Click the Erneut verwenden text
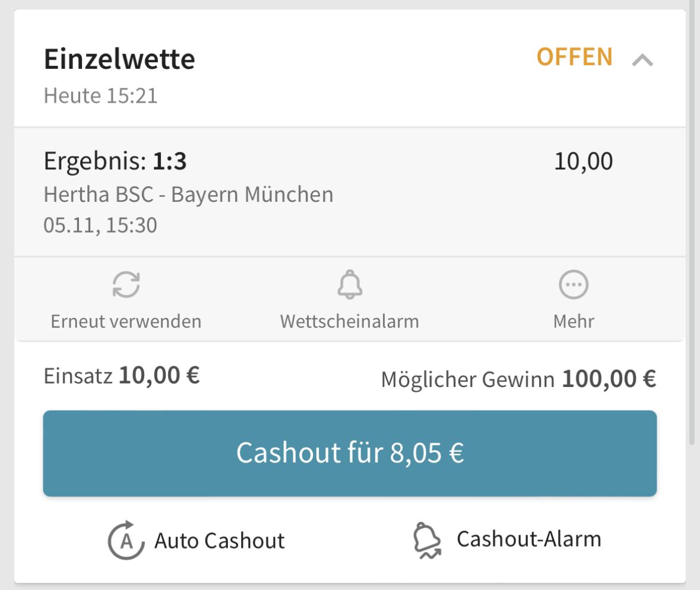This screenshot has height=590, width=700. pos(126,321)
